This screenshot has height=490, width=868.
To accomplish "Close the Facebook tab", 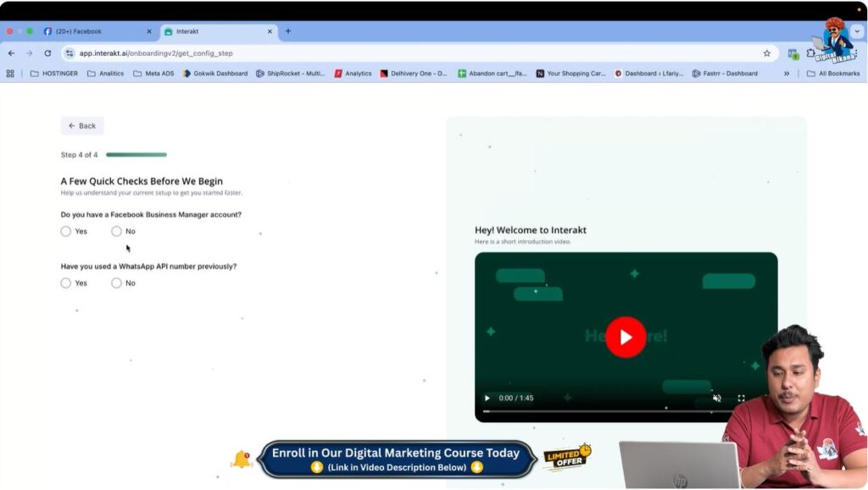I will point(149,31).
